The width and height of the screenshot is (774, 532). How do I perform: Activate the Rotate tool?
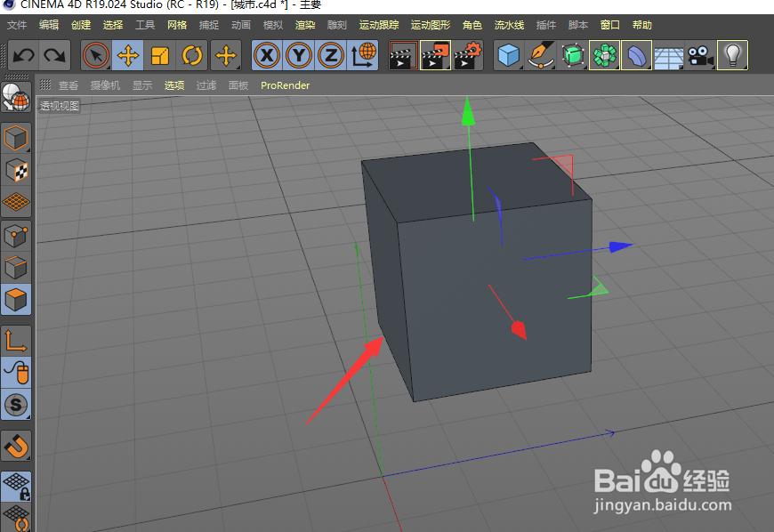[x=192, y=55]
